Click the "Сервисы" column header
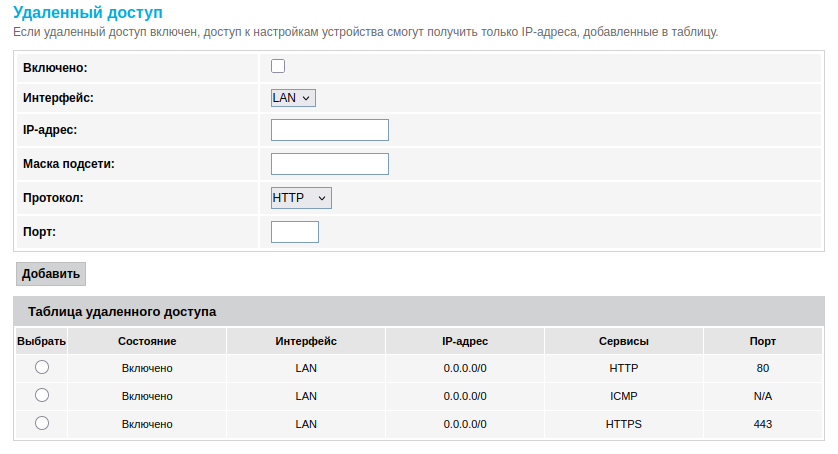 pyautogui.click(x=624, y=341)
